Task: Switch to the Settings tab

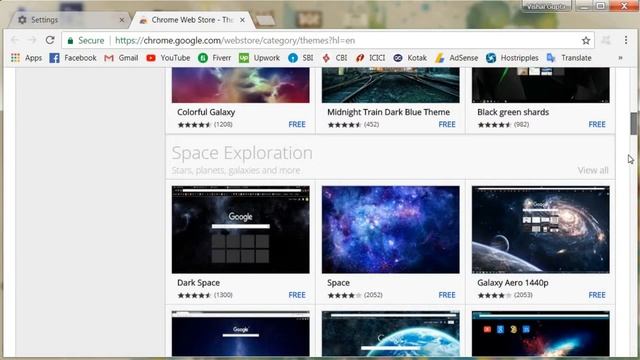Action: pyautogui.click(x=69, y=20)
